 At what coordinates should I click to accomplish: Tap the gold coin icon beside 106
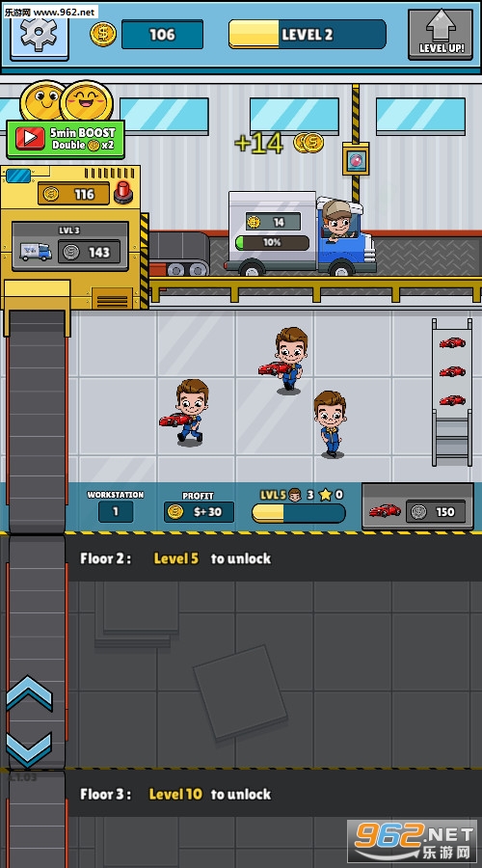tap(103, 34)
